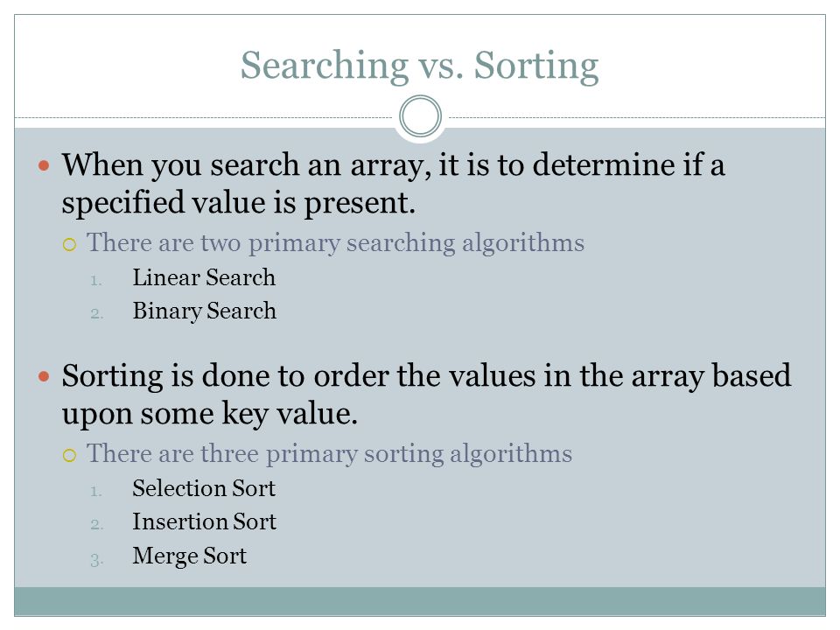Viewport: 840px width, 630px height.
Task: Select the Binary Search list item
Action: click(205, 311)
